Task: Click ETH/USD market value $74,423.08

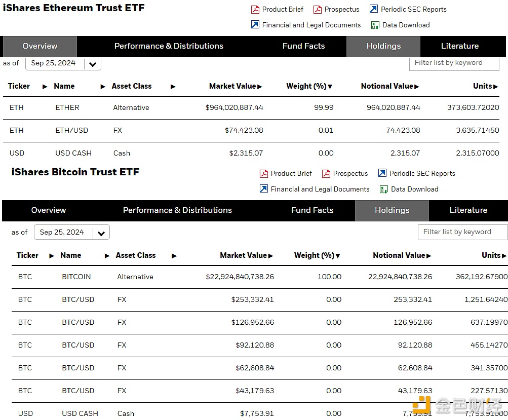Action: click(244, 130)
